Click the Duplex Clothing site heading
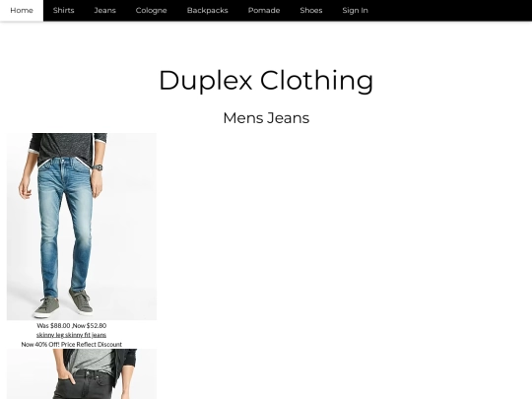 (266, 81)
